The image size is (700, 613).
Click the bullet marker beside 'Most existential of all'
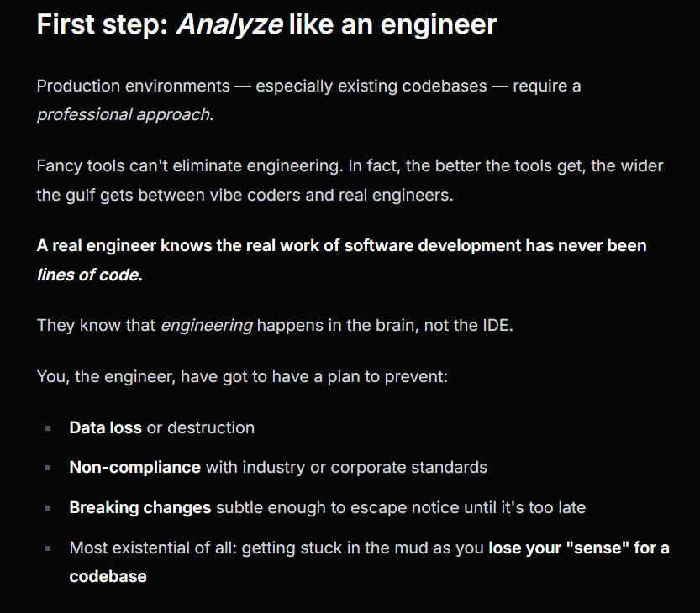click(48, 548)
